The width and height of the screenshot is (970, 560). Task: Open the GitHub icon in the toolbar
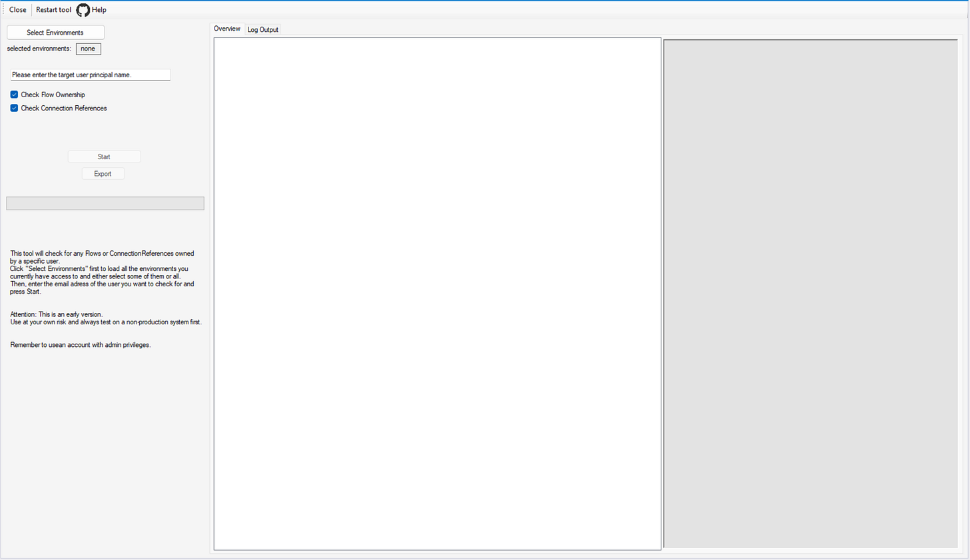click(83, 10)
